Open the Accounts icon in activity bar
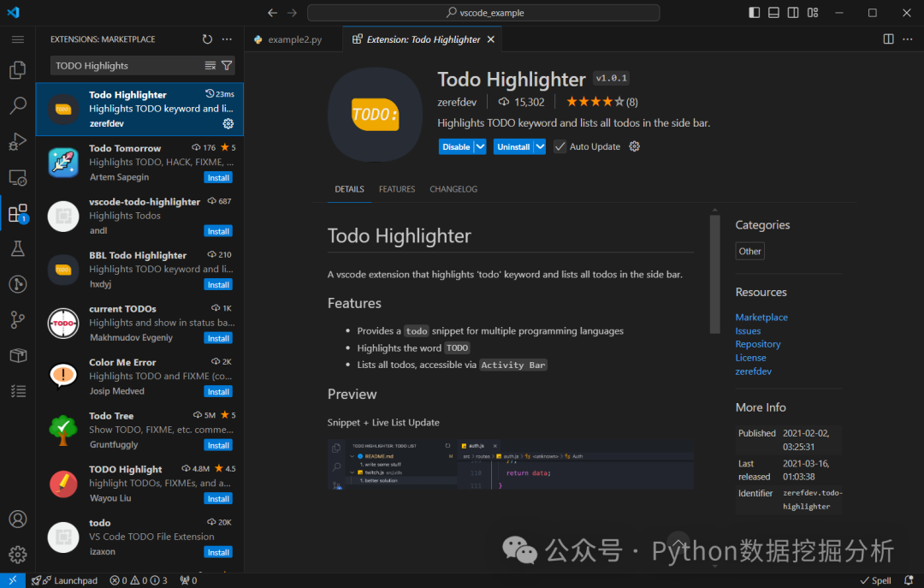 18,519
